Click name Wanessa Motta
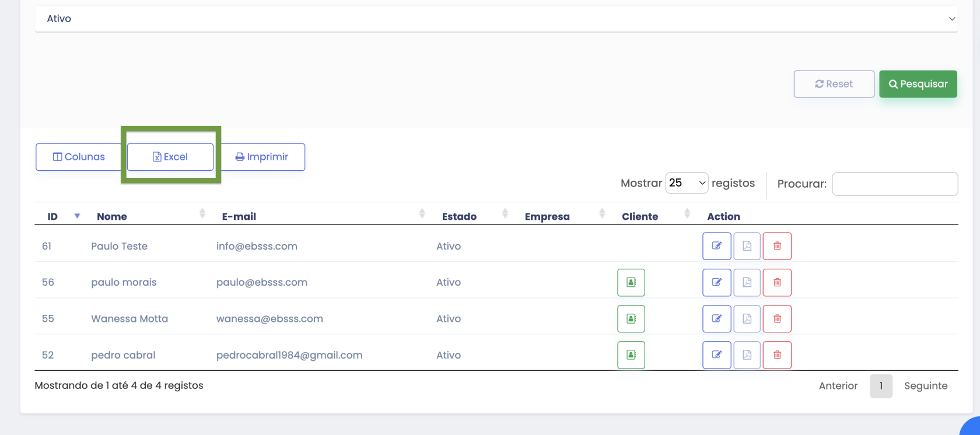Screen dimensions: 980x435 tap(129, 319)
